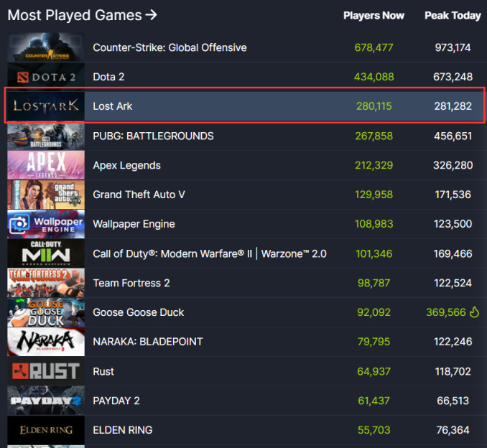Open the Team Fortress 2 title link
This screenshot has height=448, width=487.
coord(131,283)
